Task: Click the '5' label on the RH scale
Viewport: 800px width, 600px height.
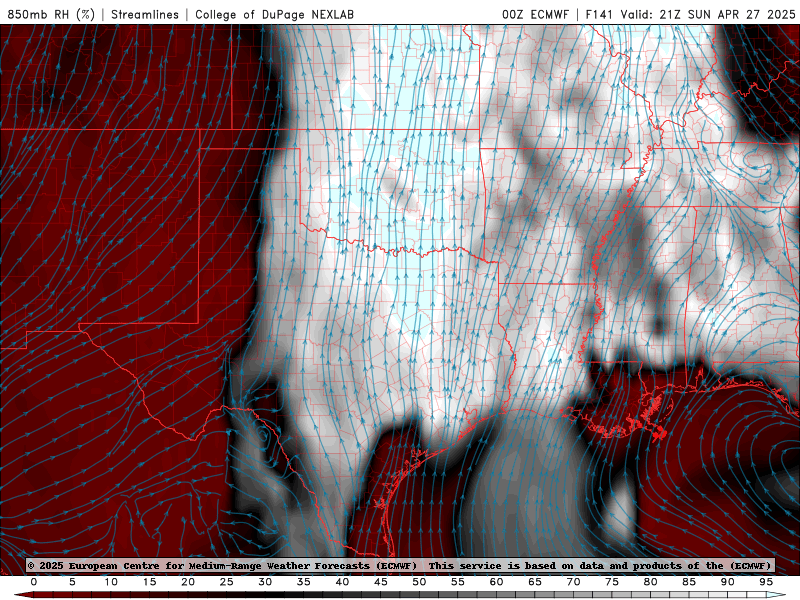Action: click(x=72, y=582)
